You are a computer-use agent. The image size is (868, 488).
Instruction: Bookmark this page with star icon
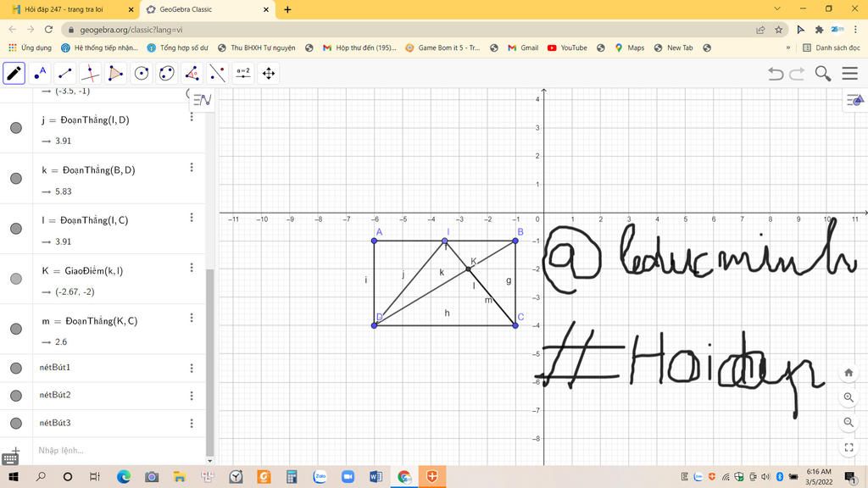point(778,30)
